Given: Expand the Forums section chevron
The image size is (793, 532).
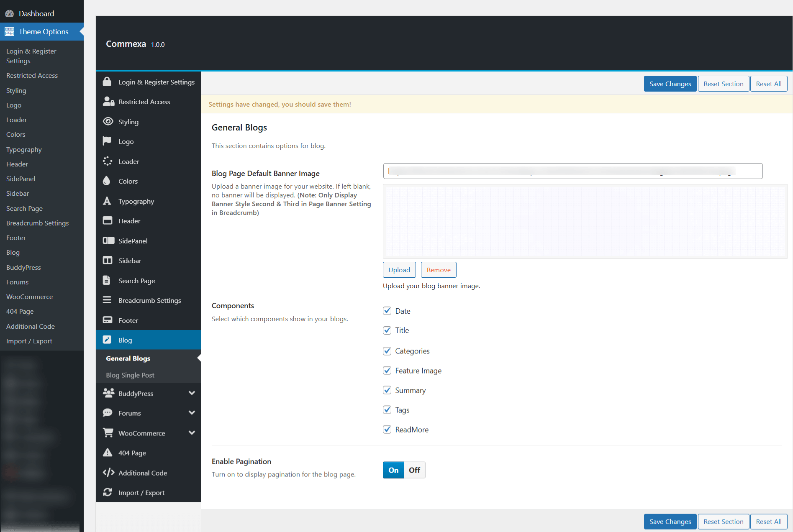Looking at the screenshot, I should pyautogui.click(x=192, y=413).
